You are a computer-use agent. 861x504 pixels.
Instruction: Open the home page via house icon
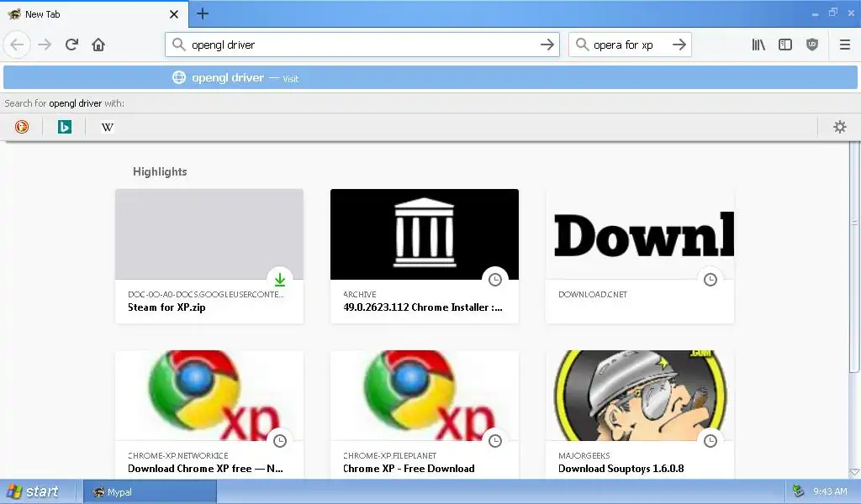pyautogui.click(x=98, y=45)
